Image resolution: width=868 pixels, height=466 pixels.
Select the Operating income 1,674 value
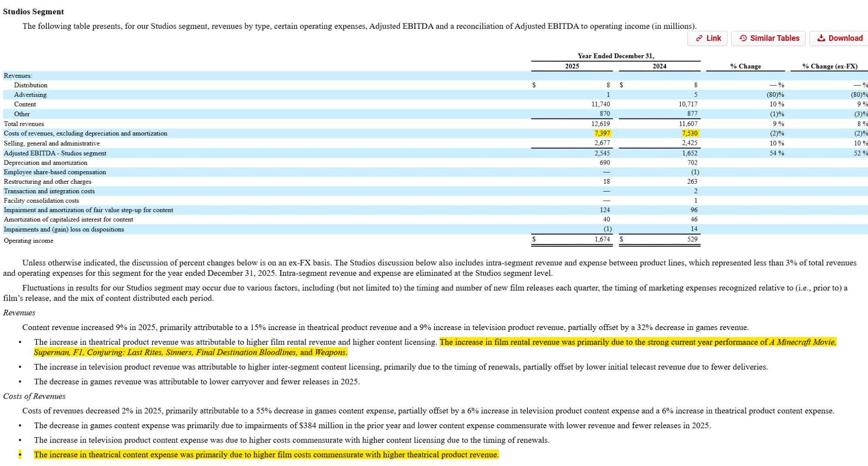click(x=602, y=239)
